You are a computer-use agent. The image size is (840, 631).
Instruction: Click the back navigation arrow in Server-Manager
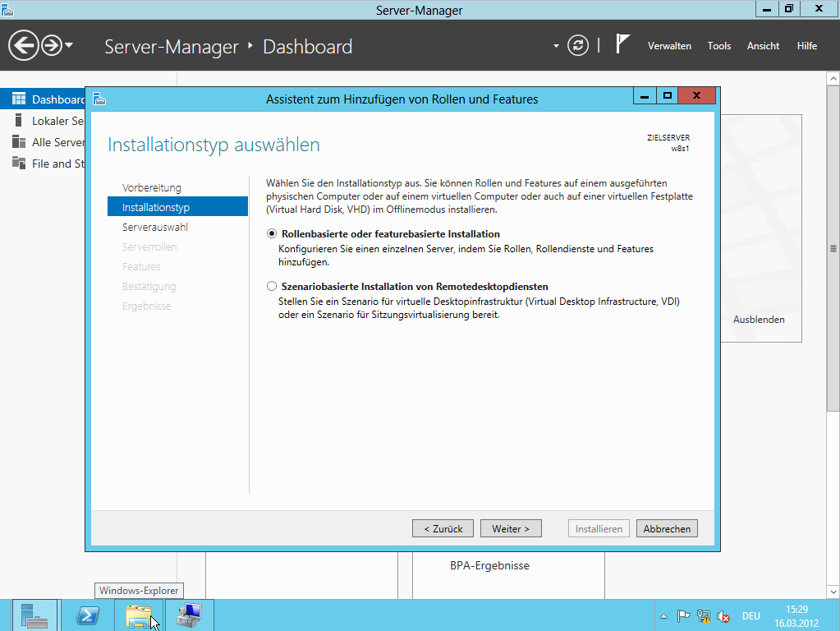[23, 45]
